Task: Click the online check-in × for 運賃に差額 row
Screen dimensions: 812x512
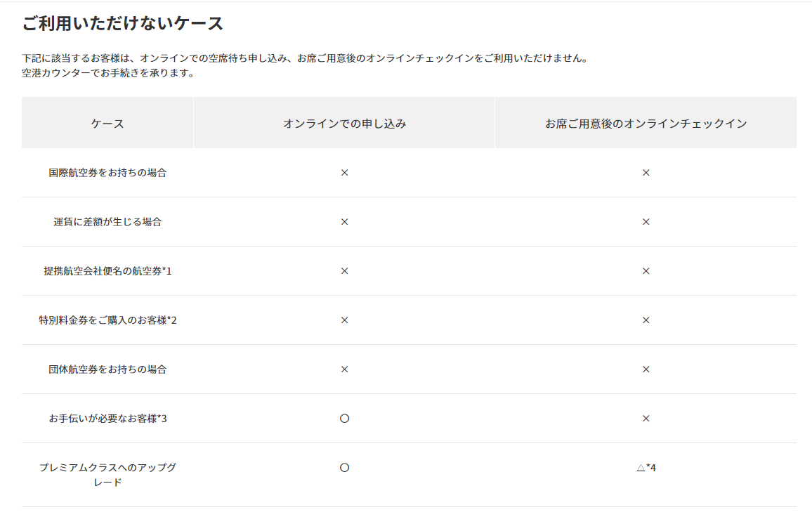Action: click(x=646, y=222)
